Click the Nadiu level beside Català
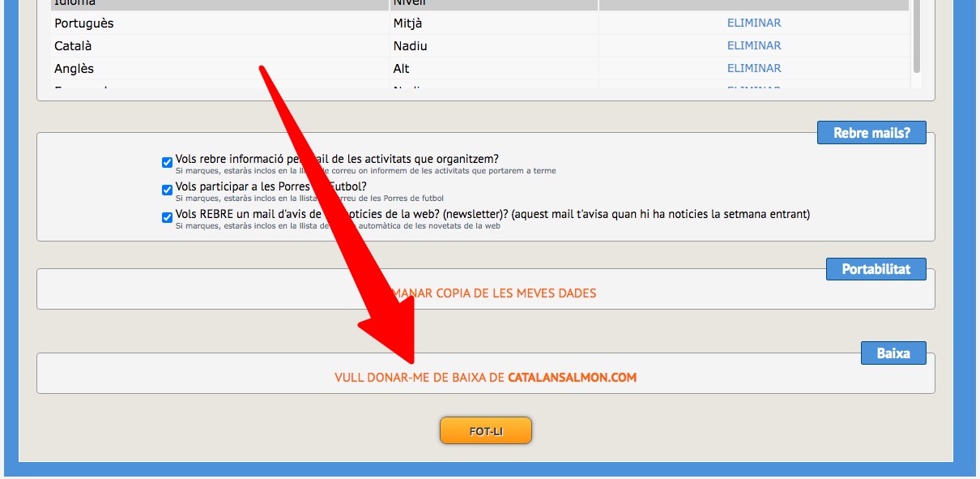The height and width of the screenshot is (479, 980). (x=411, y=46)
